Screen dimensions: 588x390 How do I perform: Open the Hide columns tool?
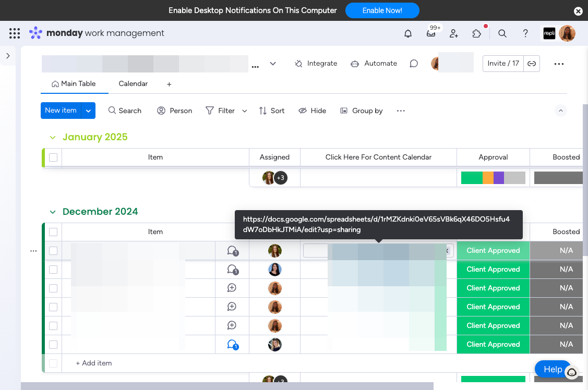click(313, 111)
